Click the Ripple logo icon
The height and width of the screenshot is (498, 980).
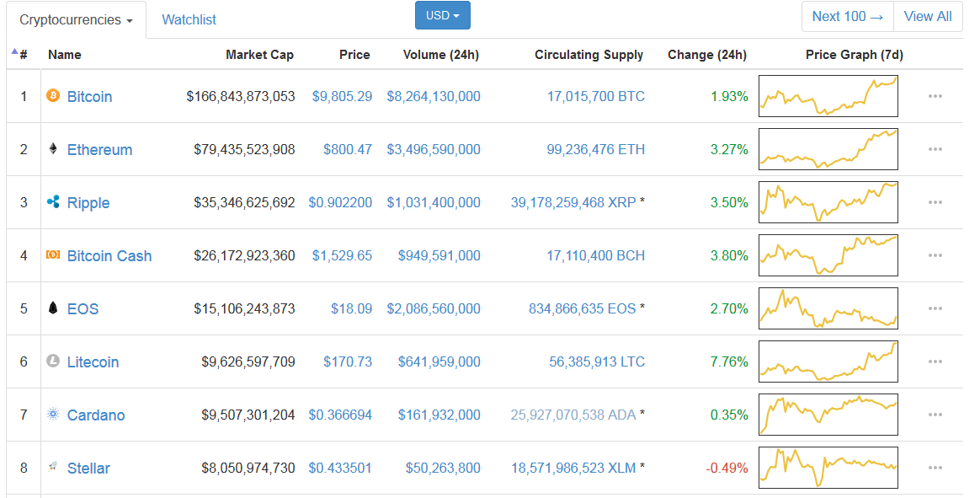point(53,202)
